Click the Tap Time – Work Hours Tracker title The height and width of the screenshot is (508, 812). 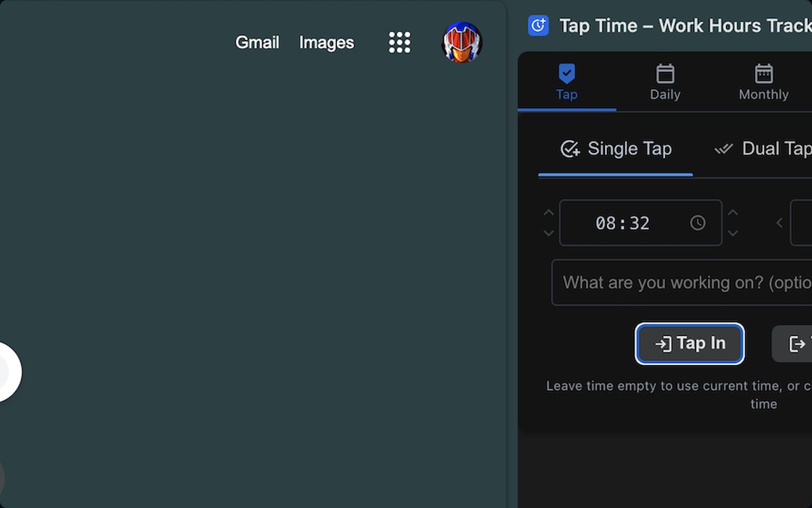(685, 26)
